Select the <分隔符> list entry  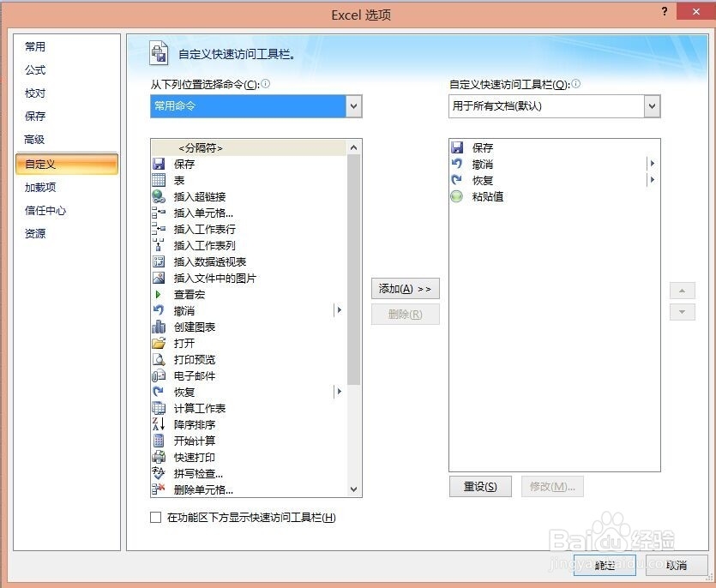point(249,148)
